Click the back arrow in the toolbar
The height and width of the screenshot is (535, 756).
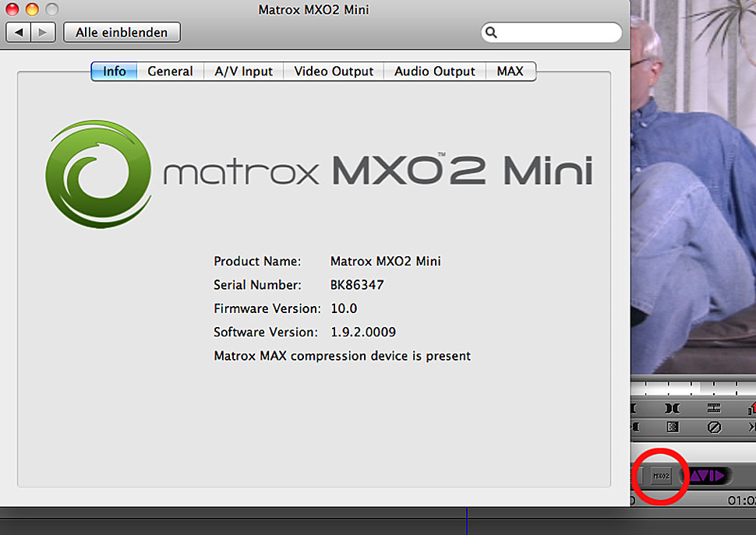(x=19, y=32)
